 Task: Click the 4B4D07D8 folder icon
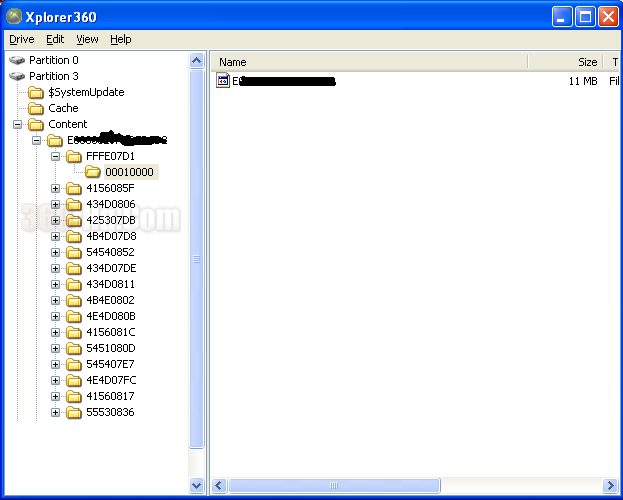tap(74, 236)
